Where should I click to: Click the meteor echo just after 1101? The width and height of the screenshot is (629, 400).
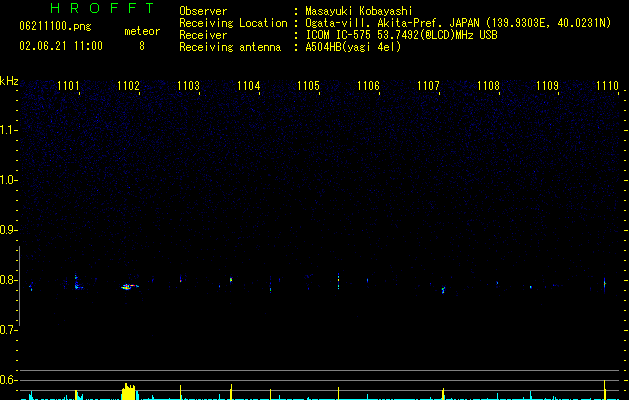click(77, 282)
